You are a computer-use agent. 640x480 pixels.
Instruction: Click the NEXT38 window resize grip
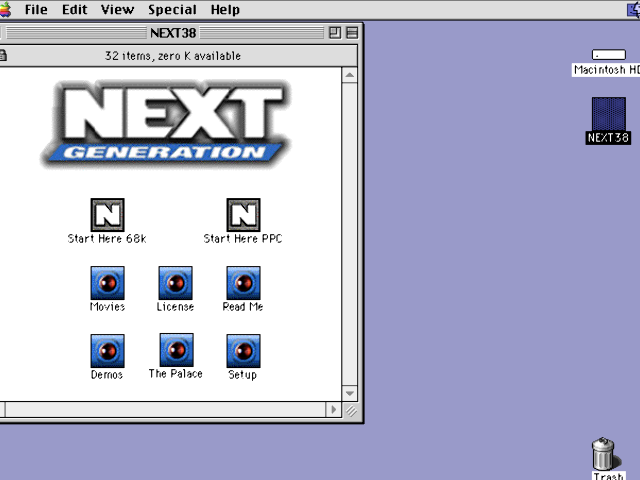[351, 410]
